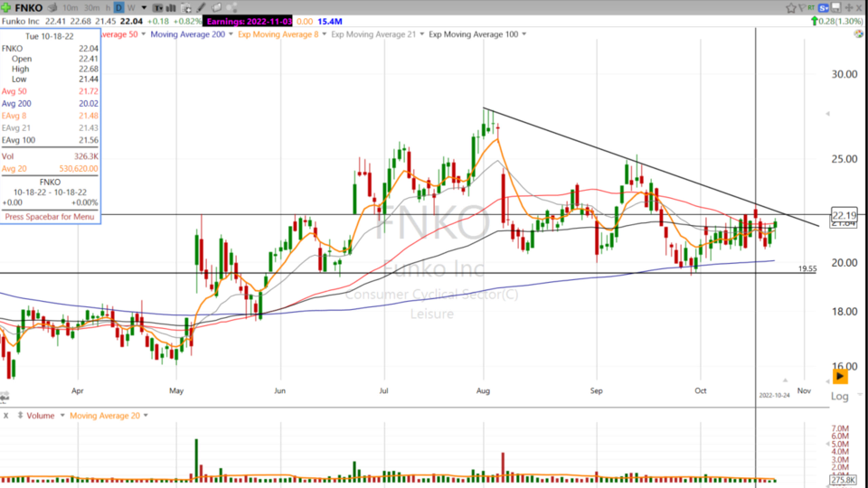Click the EAvg 8 row in data box
The width and height of the screenshot is (868, 488).
tap(50, 116)
